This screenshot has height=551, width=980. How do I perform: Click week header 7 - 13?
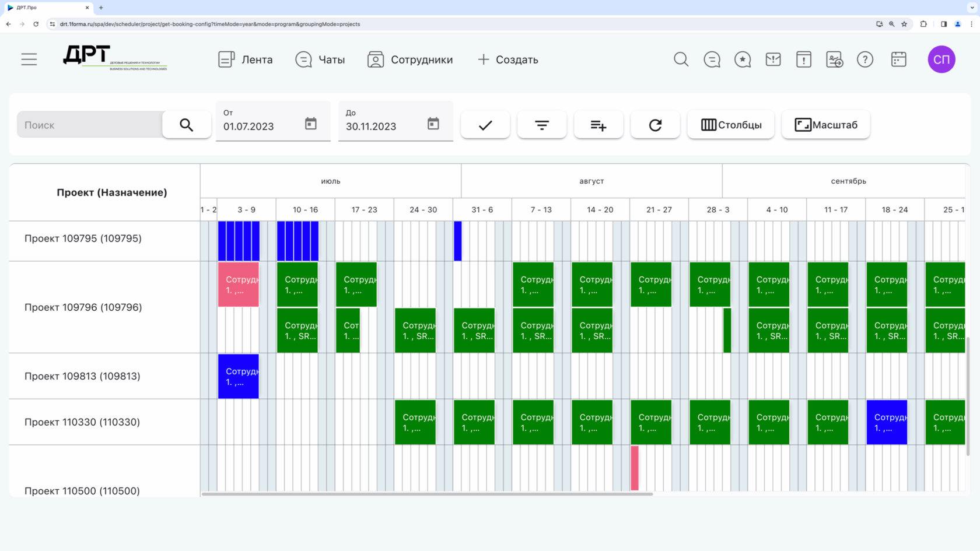(x=541, y=210)
